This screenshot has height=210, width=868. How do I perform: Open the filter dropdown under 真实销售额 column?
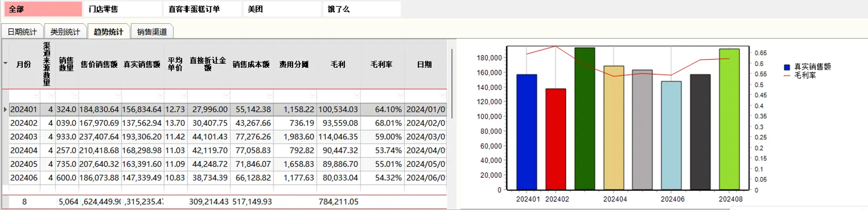[160, 95]
